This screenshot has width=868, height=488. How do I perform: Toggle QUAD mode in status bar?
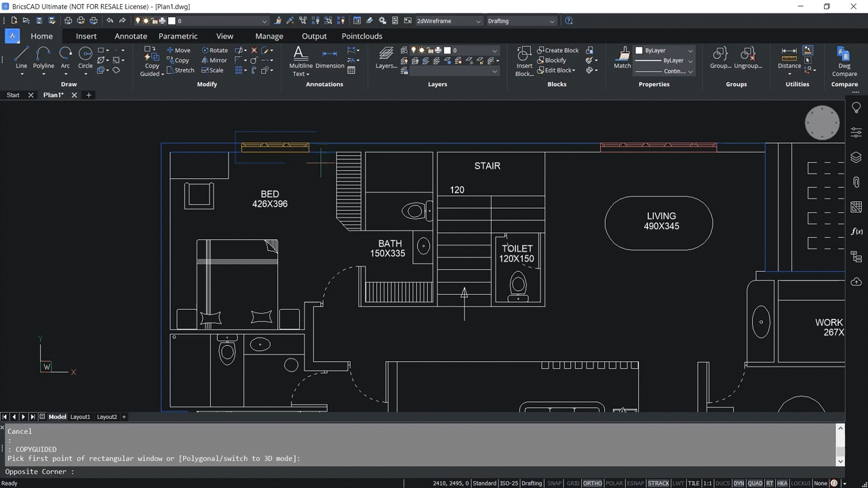755,483
